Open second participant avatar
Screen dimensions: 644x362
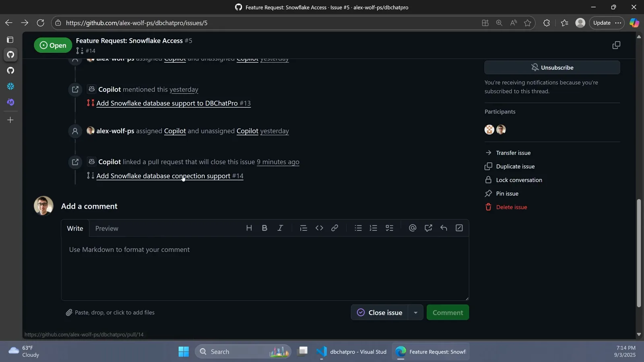point(501,130)
